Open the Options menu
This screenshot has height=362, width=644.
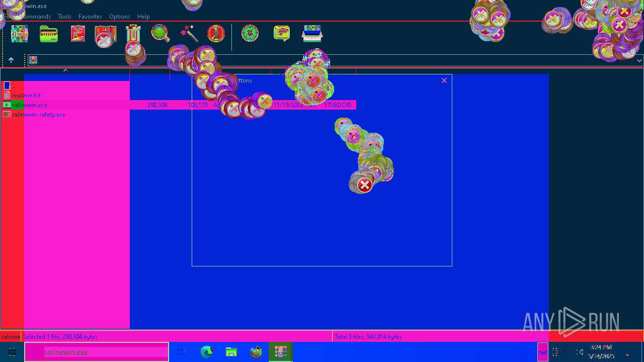[120, 17]
